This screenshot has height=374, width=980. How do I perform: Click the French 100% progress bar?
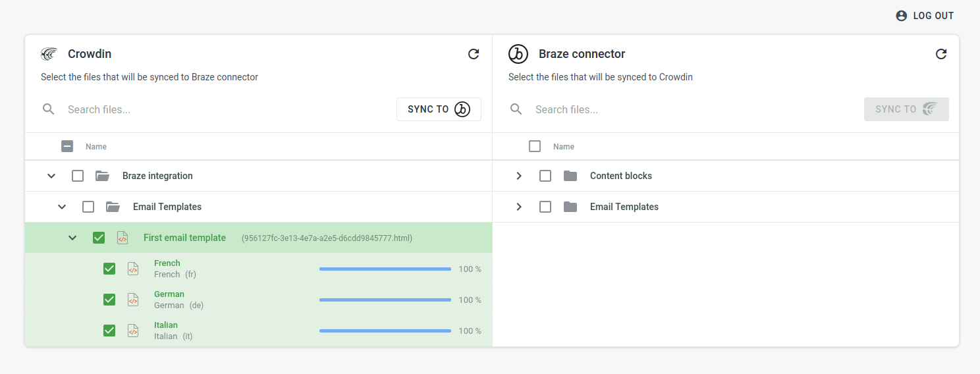pyautogui.click(x=385, y=269)
